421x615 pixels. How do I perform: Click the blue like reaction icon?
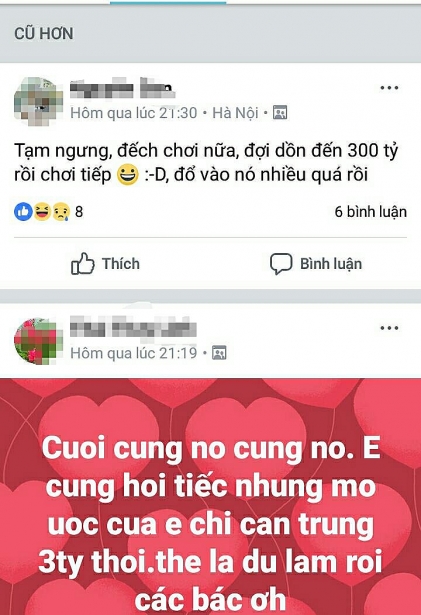(24, 212)
